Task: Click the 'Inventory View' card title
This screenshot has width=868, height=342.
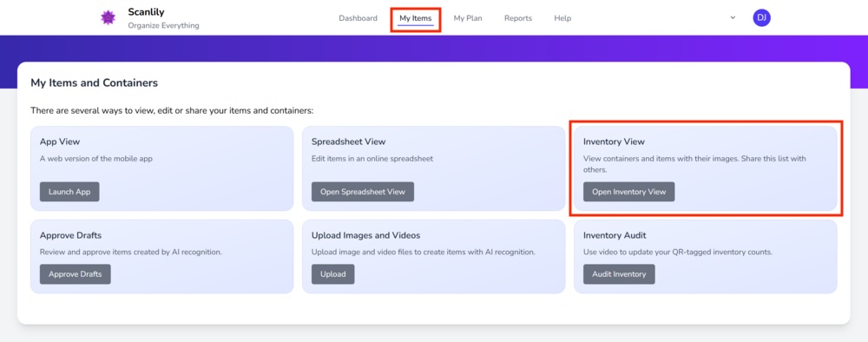Action: coord(614,141)
